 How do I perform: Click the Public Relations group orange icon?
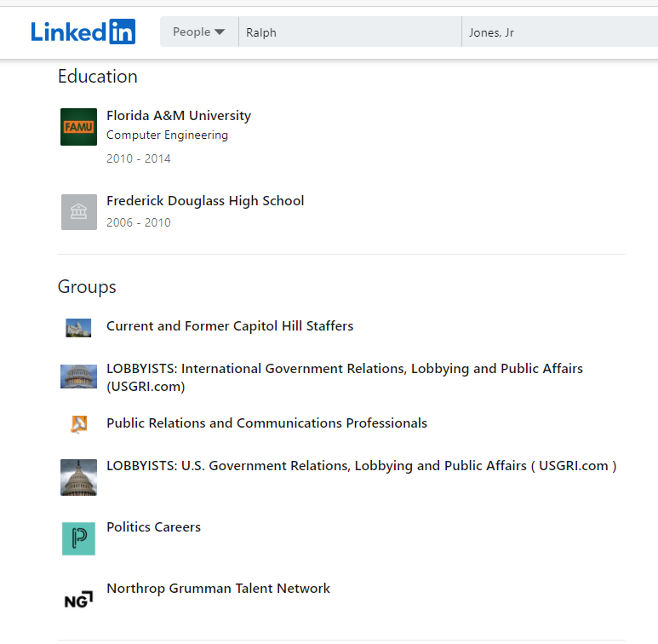79,424
